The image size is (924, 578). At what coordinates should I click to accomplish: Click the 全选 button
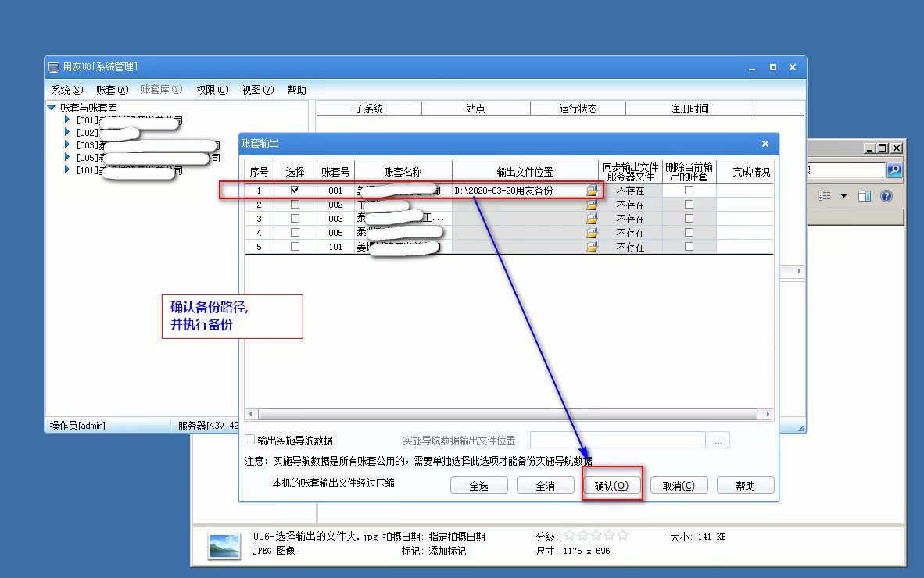pyautogui.click(x=478, y=485)
